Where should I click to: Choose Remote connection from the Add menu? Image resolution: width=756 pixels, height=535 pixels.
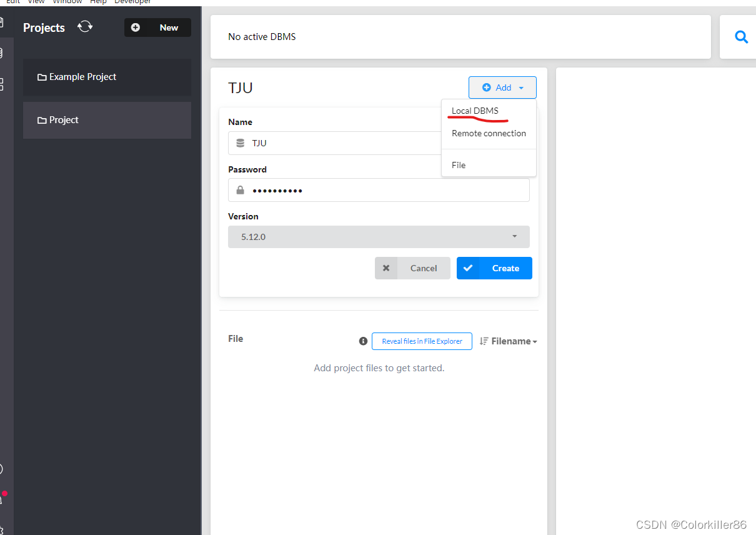point(489,133)
